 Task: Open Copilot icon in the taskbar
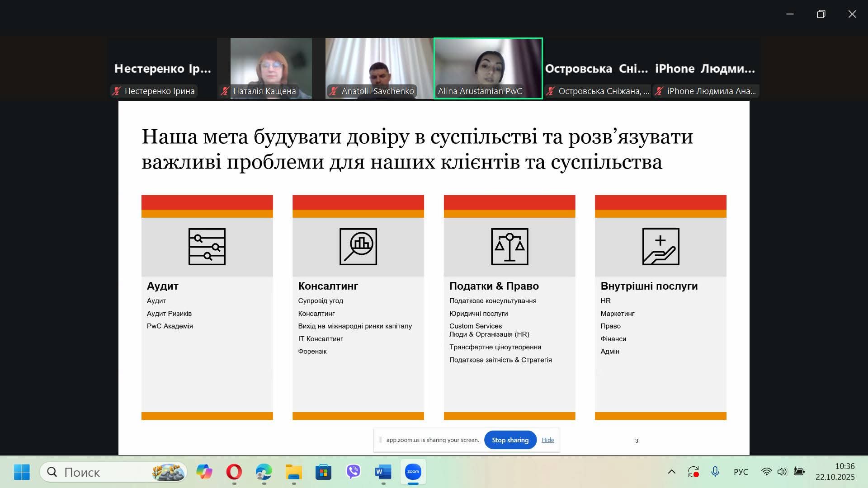tap(204, 472)
